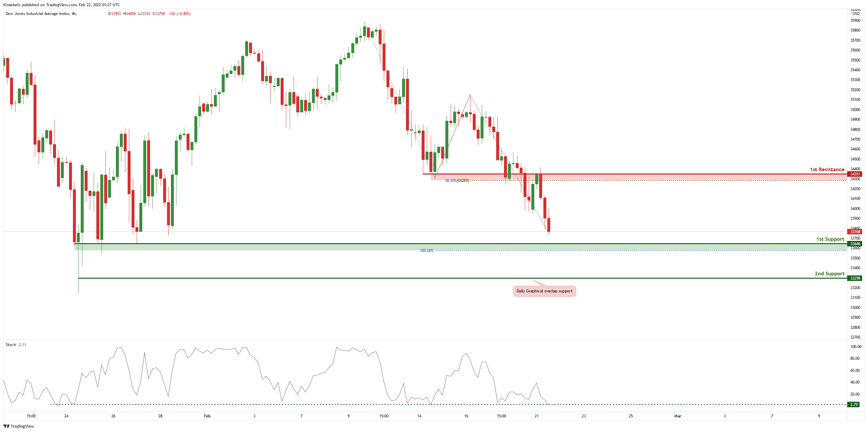Click the −136 (−0.40%) change value

click(x=179, y=14)
